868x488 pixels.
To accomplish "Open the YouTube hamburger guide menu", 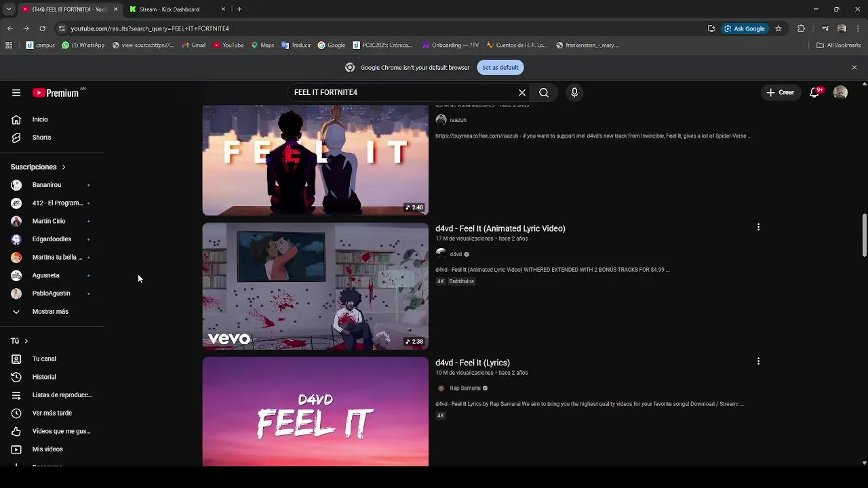I will point(16,93).
